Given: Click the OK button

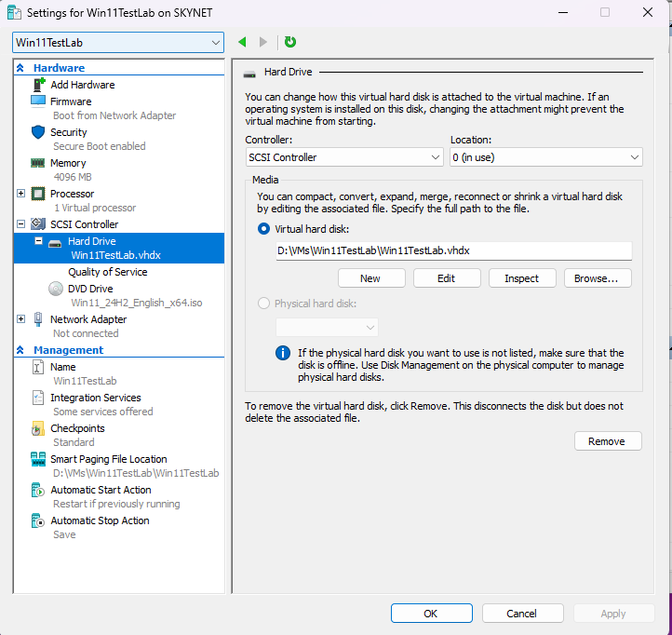Looking at the screenshot, I should [x=431, y=614].
